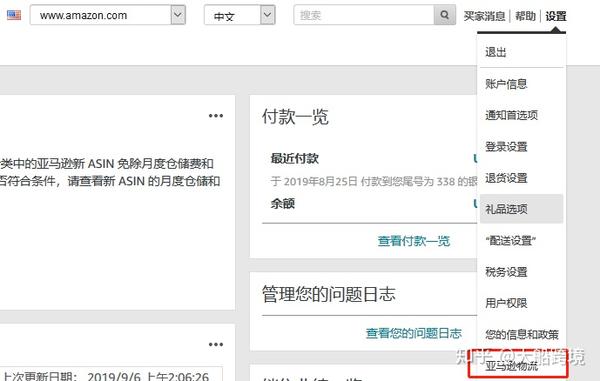Viewport: 600px width, 381px height.
Task: Click the 上次更新日期 timestamp text
Action: pyautogui.click(x=106, y=376)
